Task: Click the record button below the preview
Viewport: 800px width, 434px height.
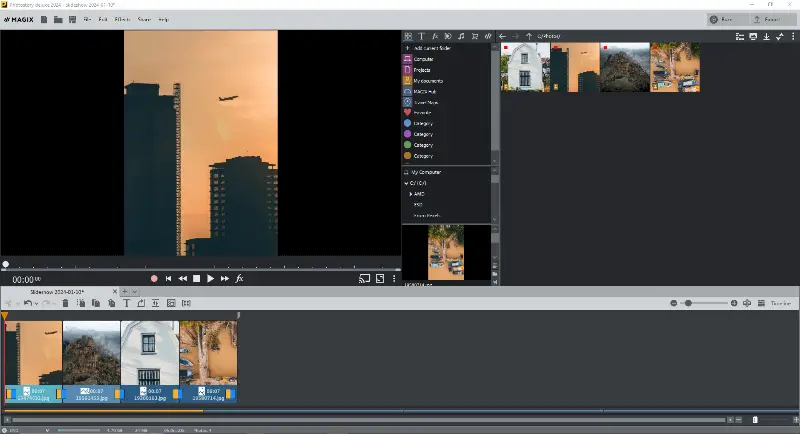Action: pyautogui.click(x=154, y=278)
